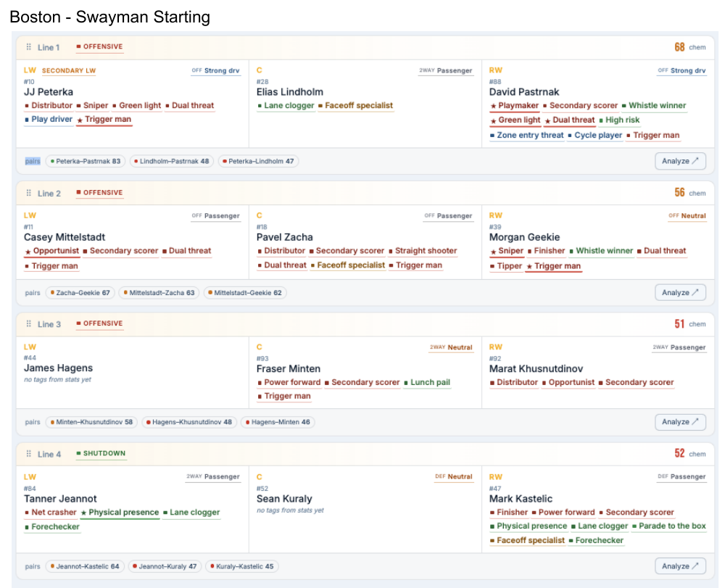Click the 52 chem score on Line 4

coord(679,453)
